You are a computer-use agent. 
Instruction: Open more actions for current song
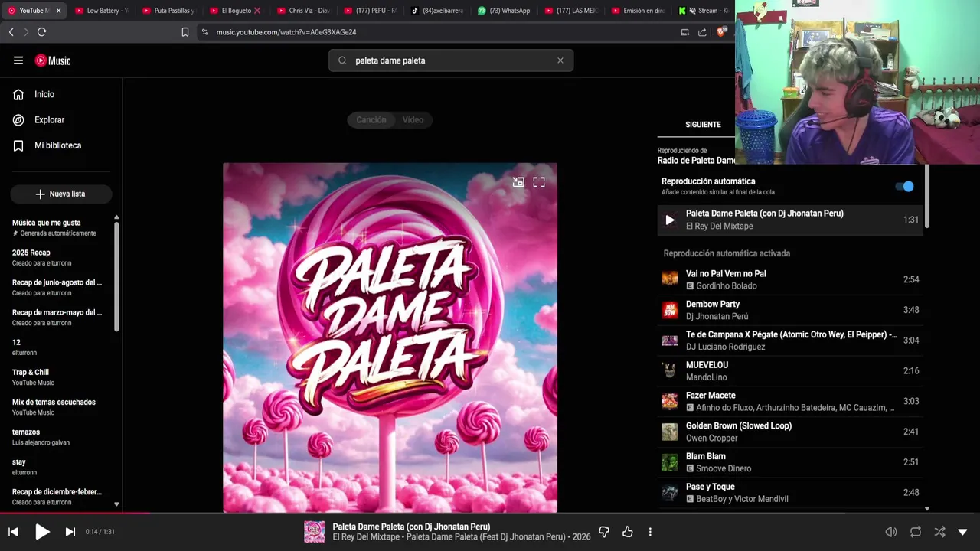(x=650, y=532)
